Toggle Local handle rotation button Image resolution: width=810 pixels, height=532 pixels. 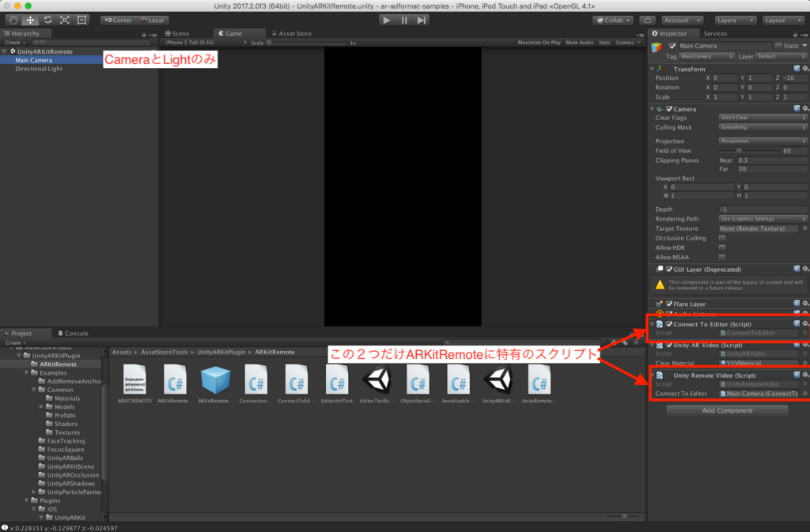[153, 20]
